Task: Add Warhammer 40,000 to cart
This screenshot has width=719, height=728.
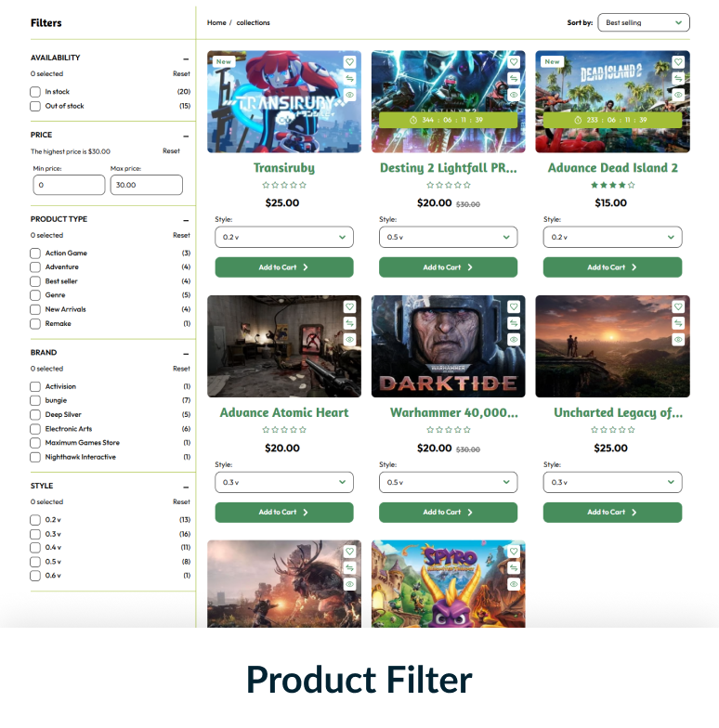Action: coord(448,513)
